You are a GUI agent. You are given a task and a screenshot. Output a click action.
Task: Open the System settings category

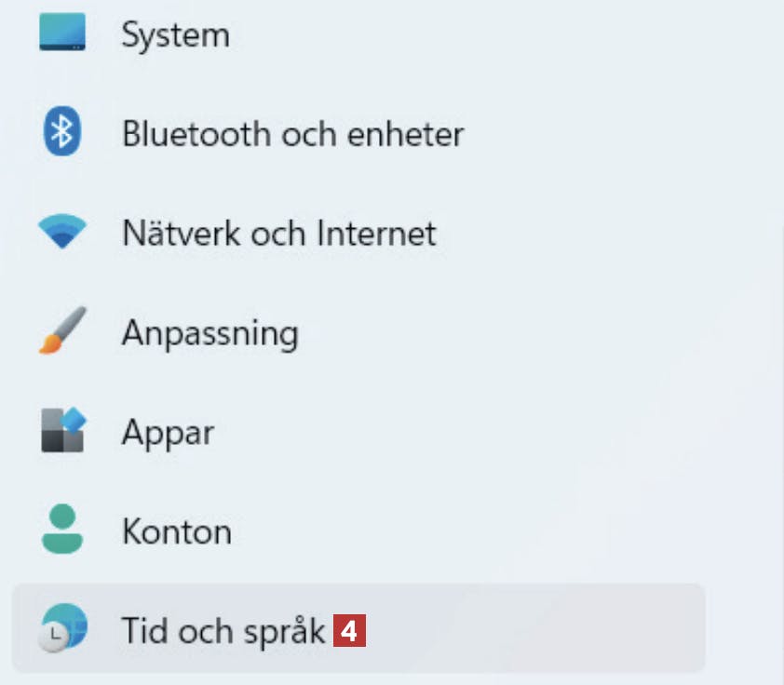(175, 35)
